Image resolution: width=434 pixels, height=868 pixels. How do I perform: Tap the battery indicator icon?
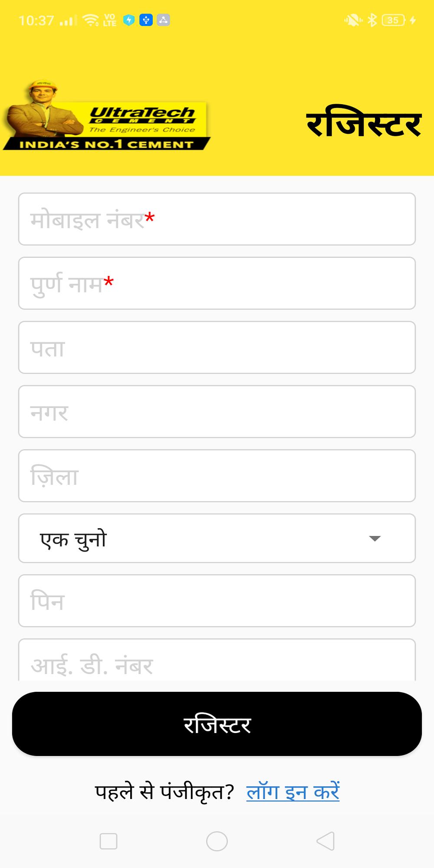click(394, 20)
